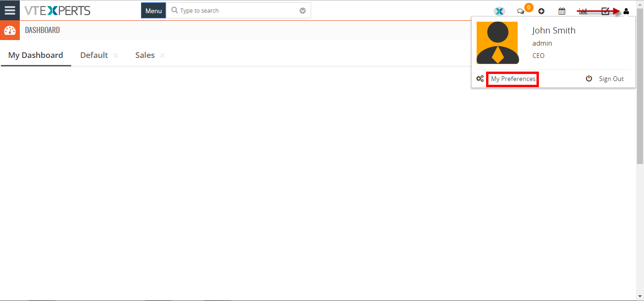Image resolution: width=644 pixels, height=301 pixels.
Task: Select the My Dashboard tab
Action: click(36, 55)
